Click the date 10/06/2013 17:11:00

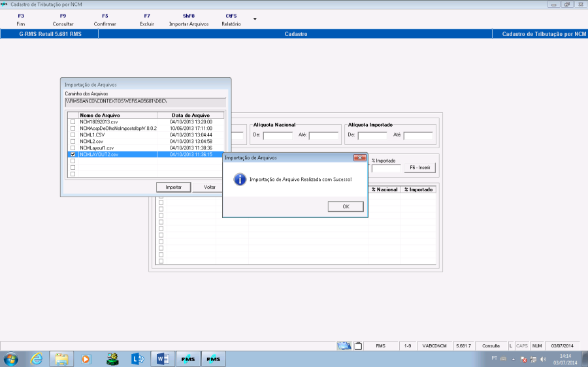(191, 128)
